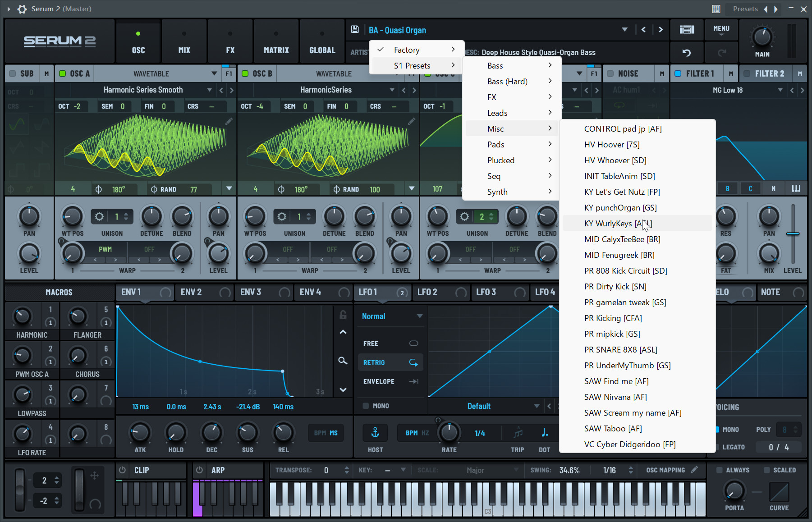Click the arpeggiator SWING value field
This screenshot has width=812, height=522.
(569, 470)
